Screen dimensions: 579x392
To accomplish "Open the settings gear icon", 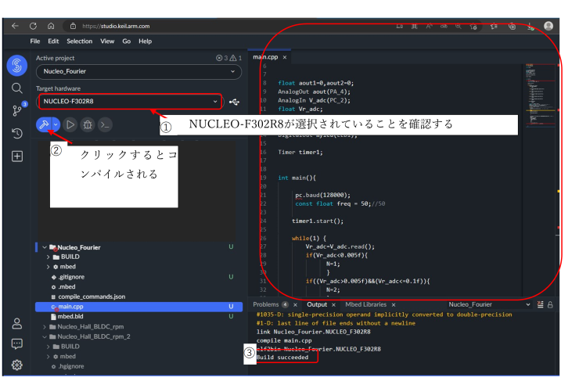I will [17, 365].
